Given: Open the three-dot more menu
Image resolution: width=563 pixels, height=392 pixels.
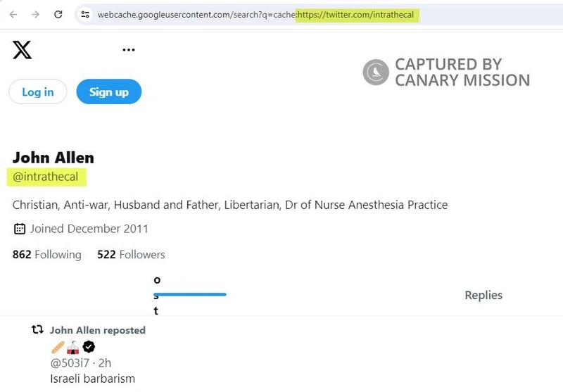Looking at the screenshot, I should [x=129, y=50].
